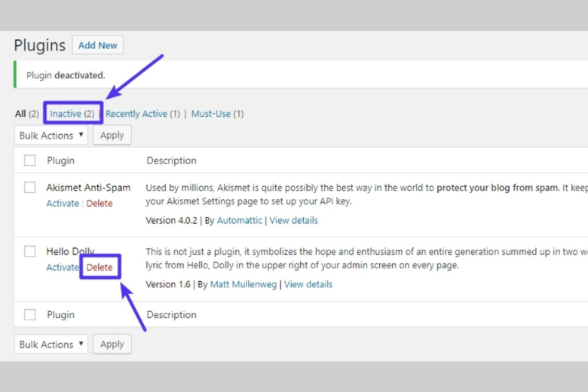
Task: Click the top Apply button
Action: [112, 136]
